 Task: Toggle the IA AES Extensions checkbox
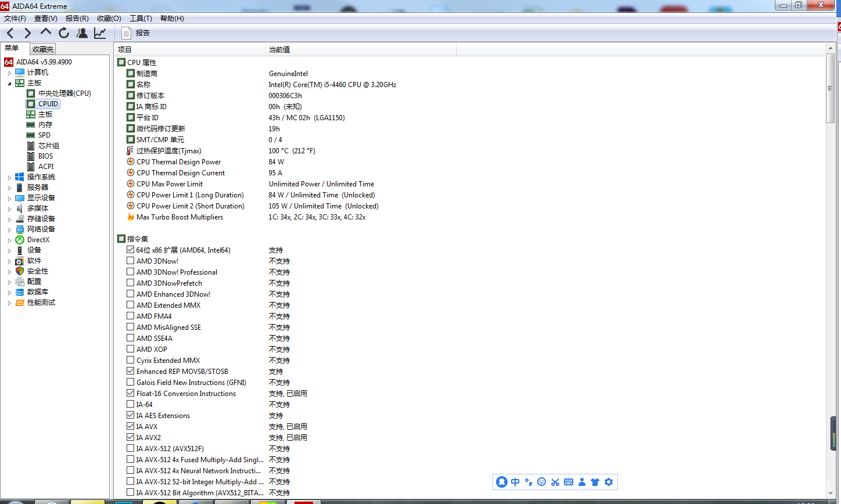pos(130,415)
